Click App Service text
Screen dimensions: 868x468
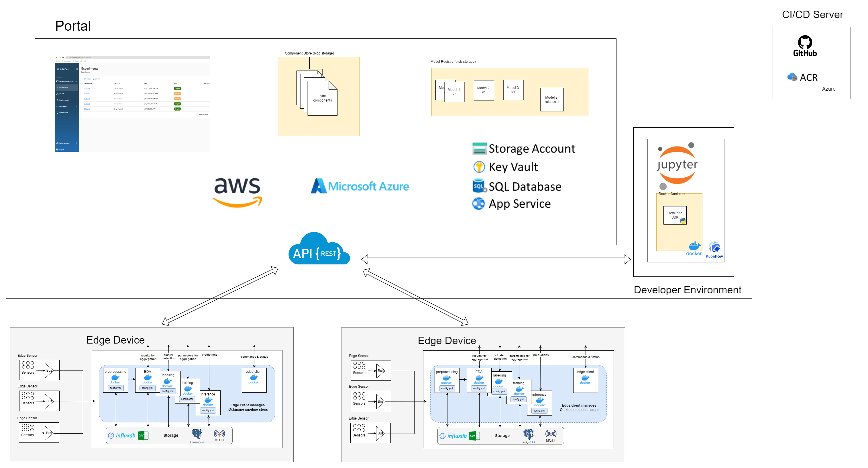pyautogui.click(x=520, y=204)
